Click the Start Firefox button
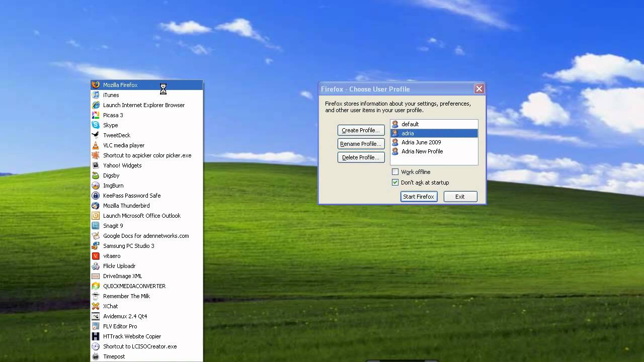This screenshot has height=362, width=644. tap(419, 197)
